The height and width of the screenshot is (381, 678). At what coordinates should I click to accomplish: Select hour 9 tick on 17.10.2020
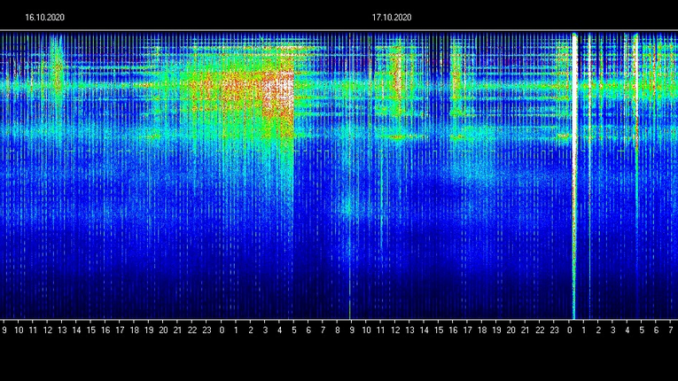coord(352,330)
